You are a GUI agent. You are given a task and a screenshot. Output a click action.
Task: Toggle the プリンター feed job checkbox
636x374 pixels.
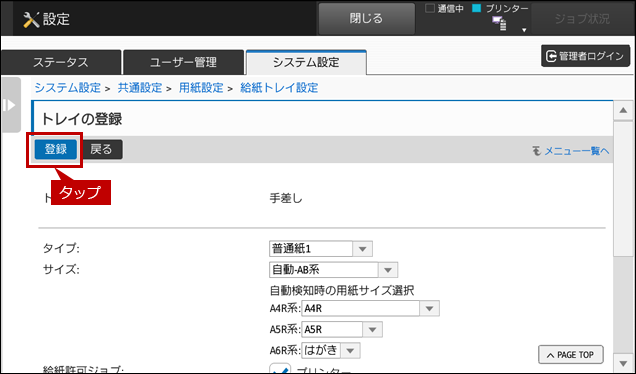(x=280, y=368)
